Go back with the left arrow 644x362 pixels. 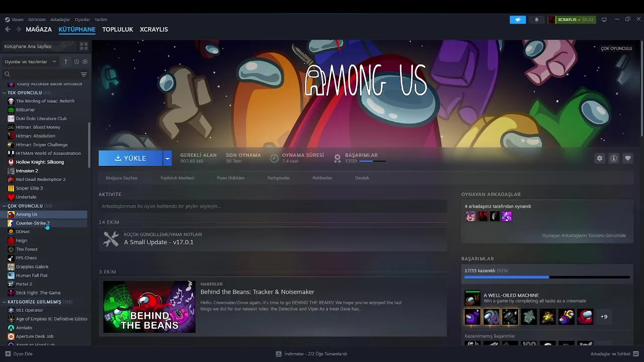8,29
